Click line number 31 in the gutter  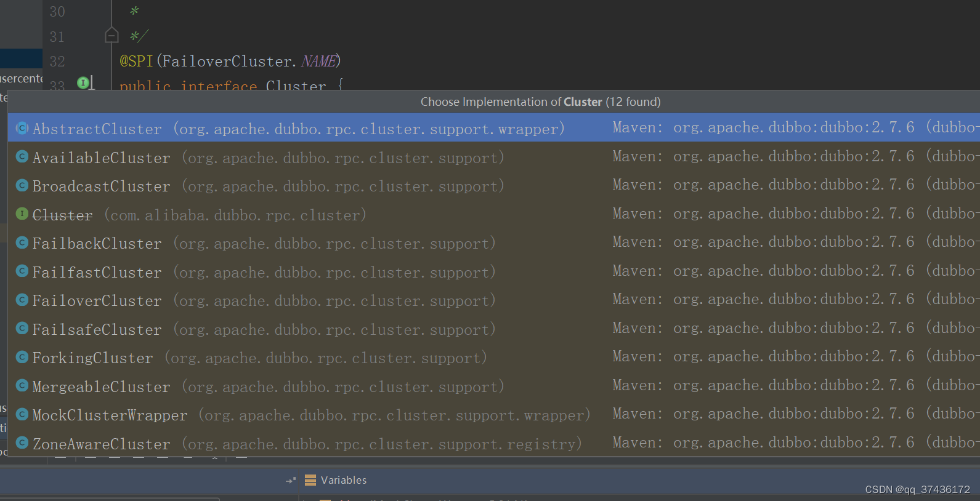coord(57,37)
